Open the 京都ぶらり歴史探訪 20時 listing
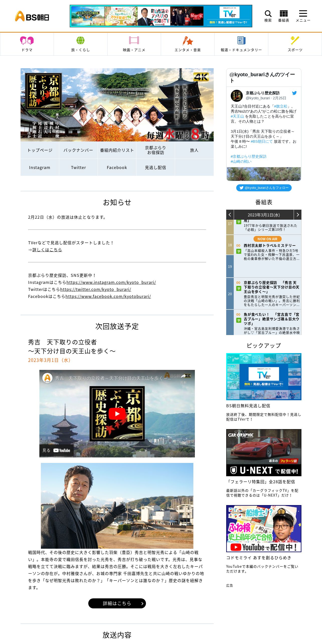 (268, 293)
